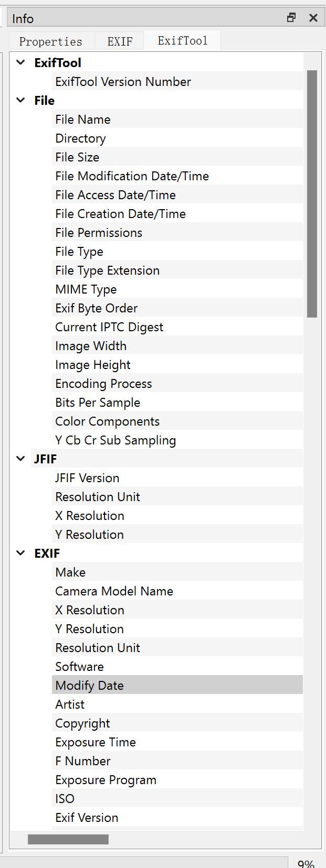Image resolution: width=326 pixels, height=868 pixels.
Task: Select the Exposure Program entry
Action: coord(106,780)
